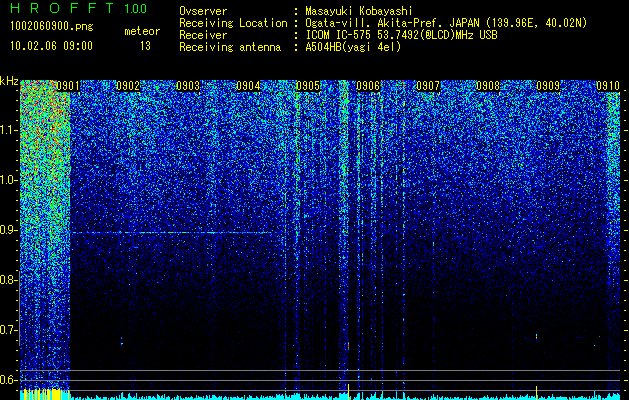This screenshot has height=400, width=629.
Task: Click the meteor echo dot below 0902
Action: [122, 342]
